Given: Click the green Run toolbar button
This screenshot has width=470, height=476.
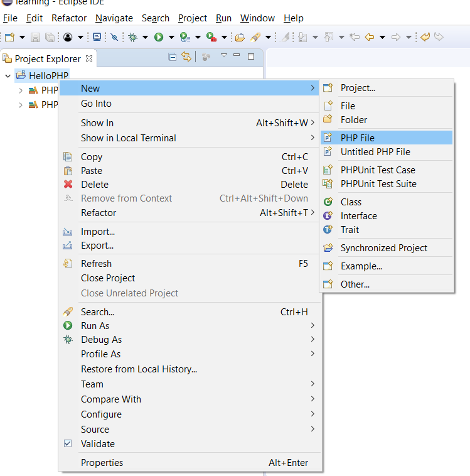Looking at the screenshot, I should [159, 37].
